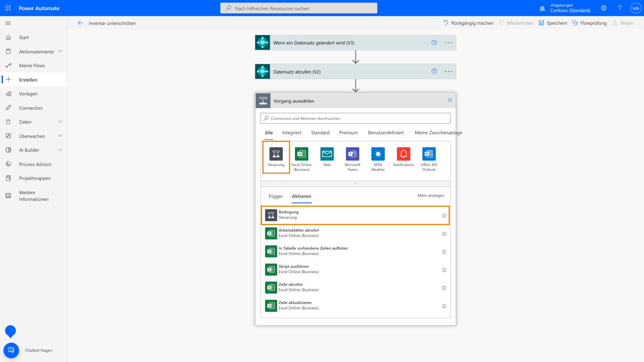This screenshot has height=362, width=644.
Task: Click the Connectors und Aktionen search field
Action: [355, 118]
